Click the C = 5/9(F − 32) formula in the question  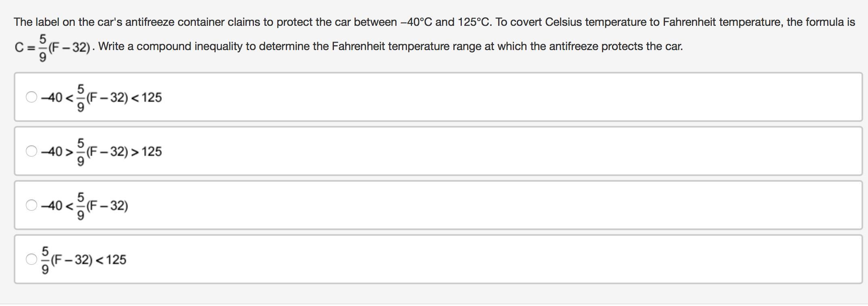pos(52,47)
